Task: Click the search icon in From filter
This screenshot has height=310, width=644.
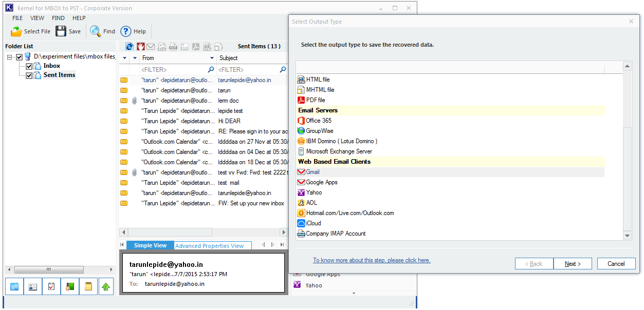Action: (211, 69)
